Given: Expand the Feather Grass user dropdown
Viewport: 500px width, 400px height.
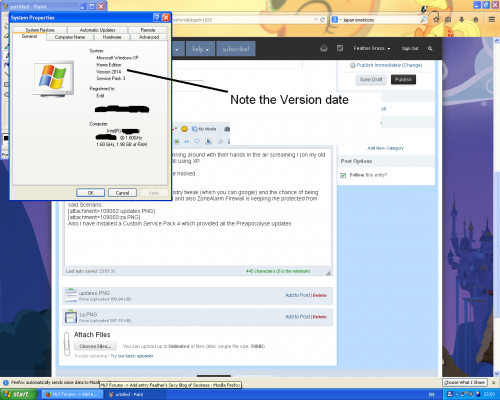Looking at the screenshot, I should tap(372, 48).
